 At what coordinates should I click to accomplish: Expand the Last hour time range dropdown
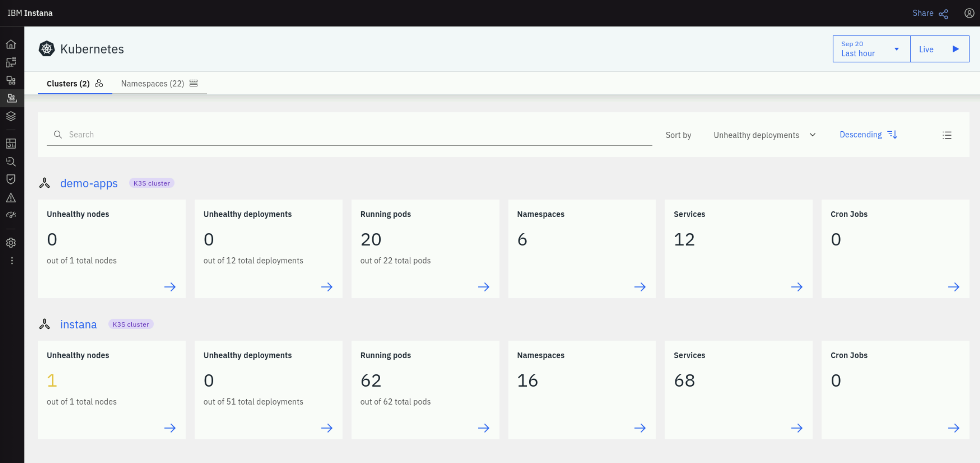871,49
